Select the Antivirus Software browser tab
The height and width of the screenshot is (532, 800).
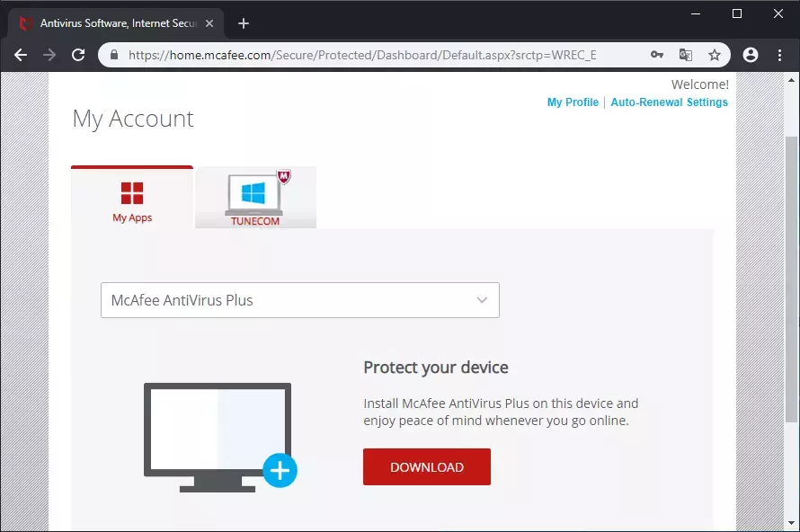click(116, 23)
